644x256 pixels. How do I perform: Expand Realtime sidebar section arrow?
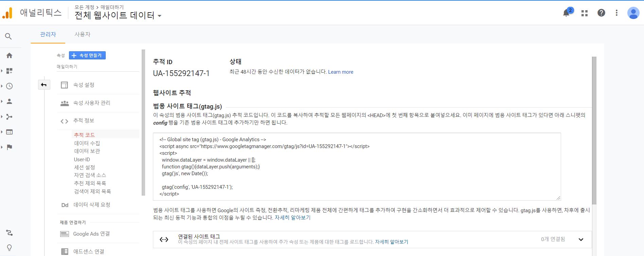tap(2, 86)
